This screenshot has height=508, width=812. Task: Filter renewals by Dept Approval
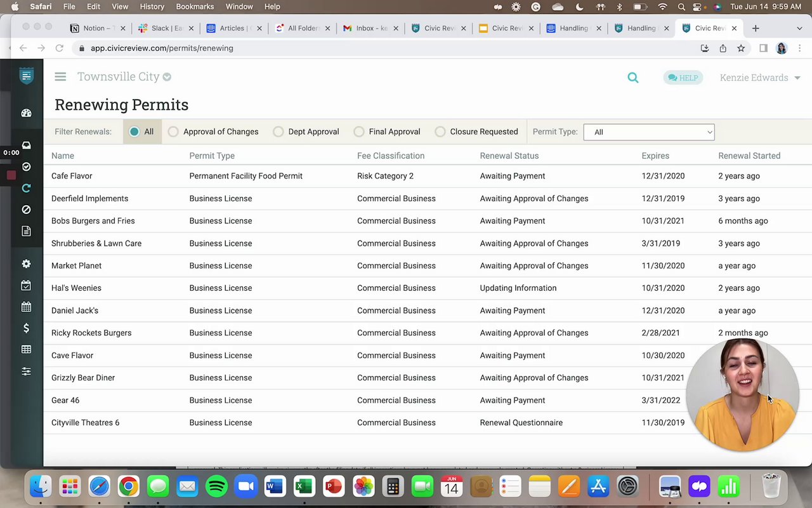(306, 131)
